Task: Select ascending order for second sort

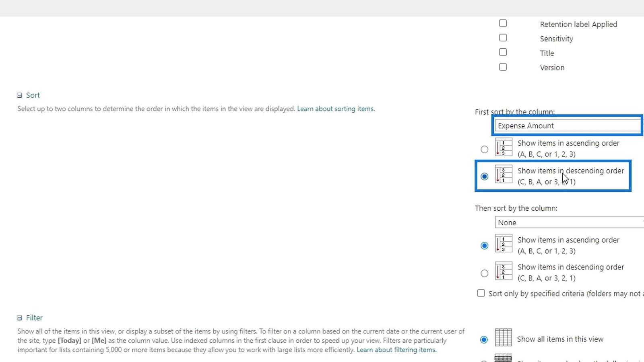Action: [485, 246]
